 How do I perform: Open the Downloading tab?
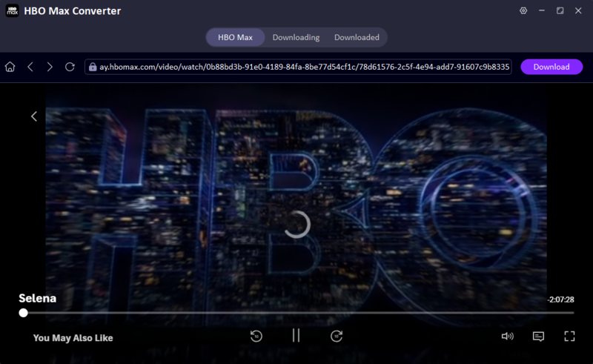pyautogui.click(x=296, y=38)
